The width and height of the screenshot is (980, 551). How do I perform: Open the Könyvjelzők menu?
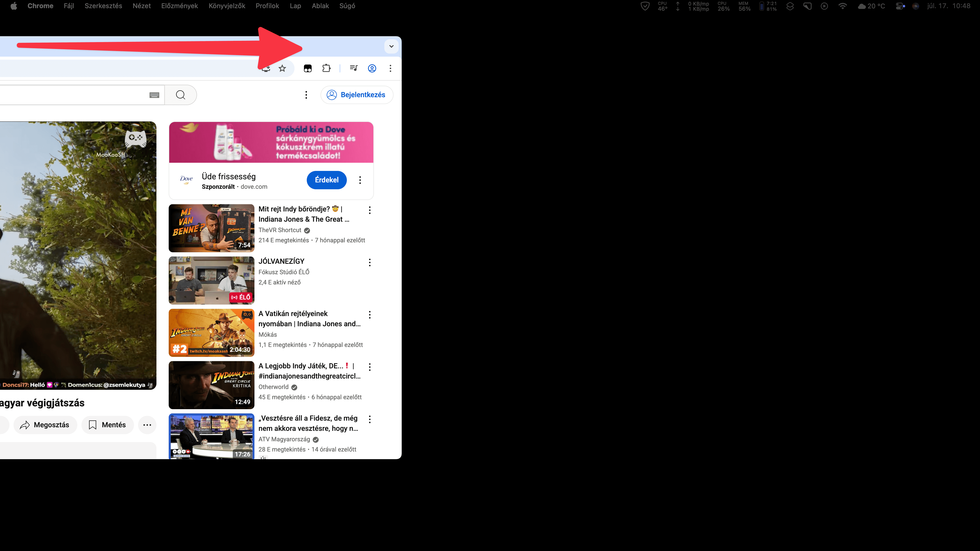tap(227, 6)
